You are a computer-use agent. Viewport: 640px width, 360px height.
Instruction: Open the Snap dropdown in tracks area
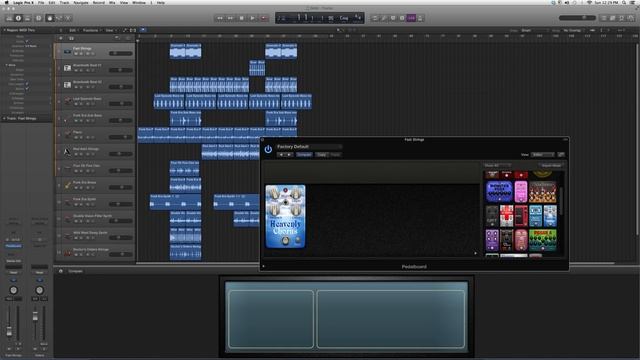click(534, 30)
